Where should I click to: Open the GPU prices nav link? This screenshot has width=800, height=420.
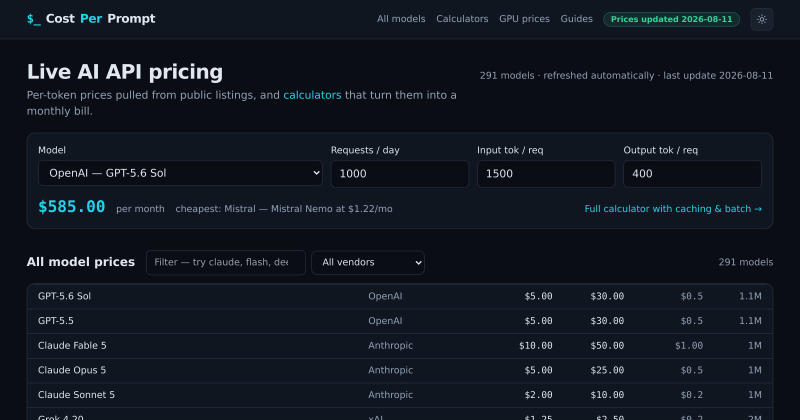coord(524,19)
